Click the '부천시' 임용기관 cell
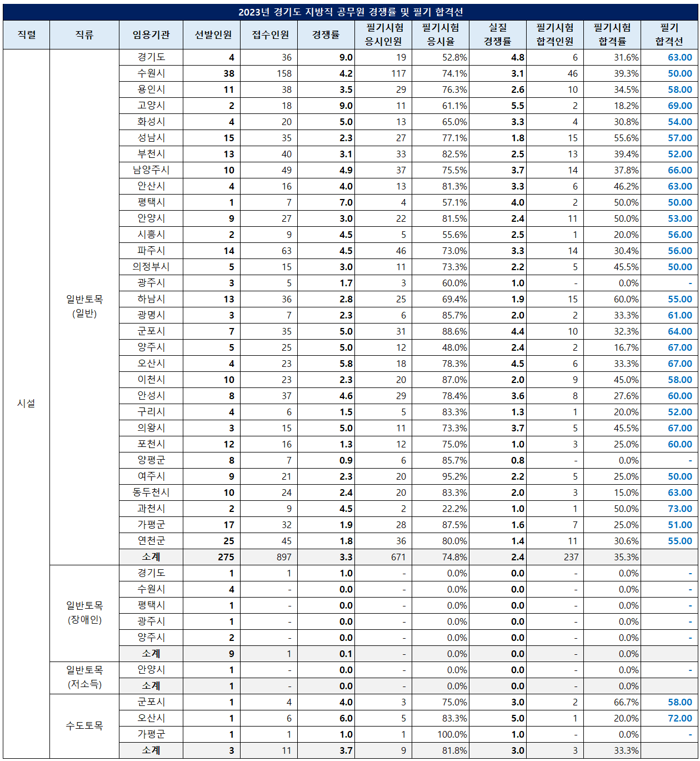The height and width of the screenshot is (761, 700). (x=151, y=154)
